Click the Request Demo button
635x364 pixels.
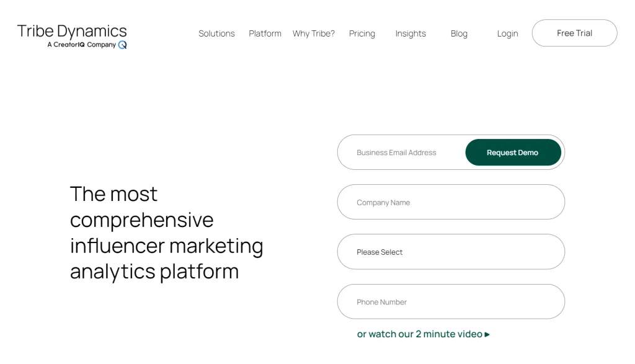tap(513, 152)
